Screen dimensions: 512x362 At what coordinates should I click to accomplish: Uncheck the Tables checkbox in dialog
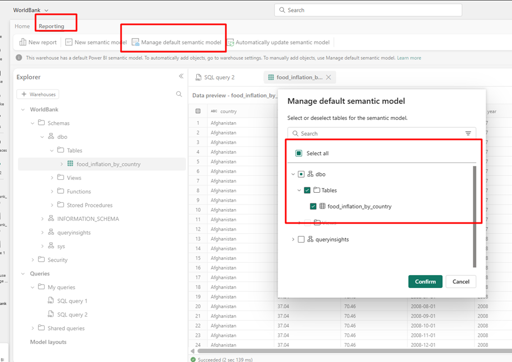[307, 190]
